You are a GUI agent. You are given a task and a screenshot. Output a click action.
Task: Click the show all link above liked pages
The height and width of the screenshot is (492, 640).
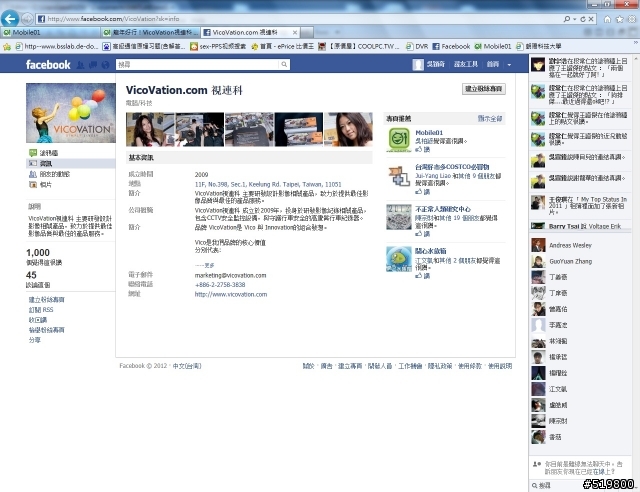coord(490,119)
